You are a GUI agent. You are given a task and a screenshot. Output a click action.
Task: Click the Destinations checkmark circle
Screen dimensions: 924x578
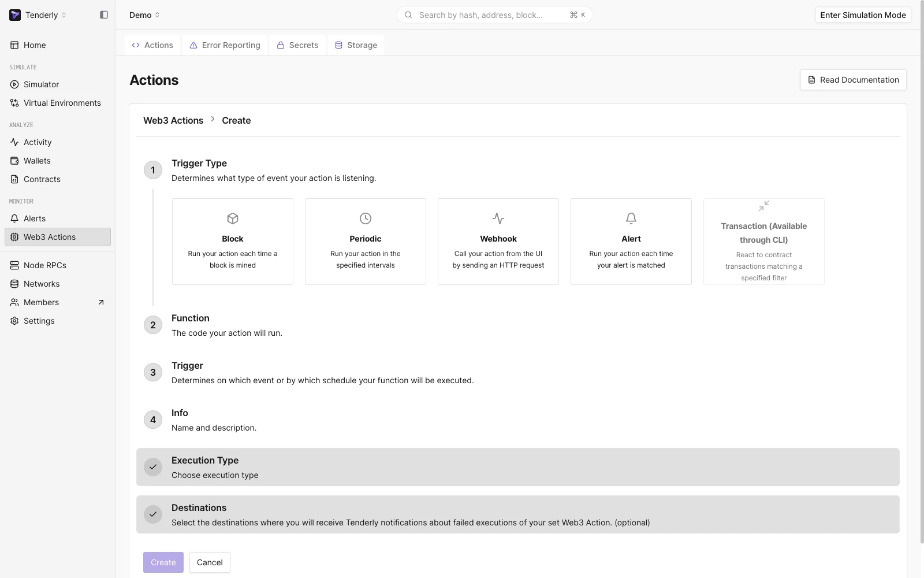(153, 514)
